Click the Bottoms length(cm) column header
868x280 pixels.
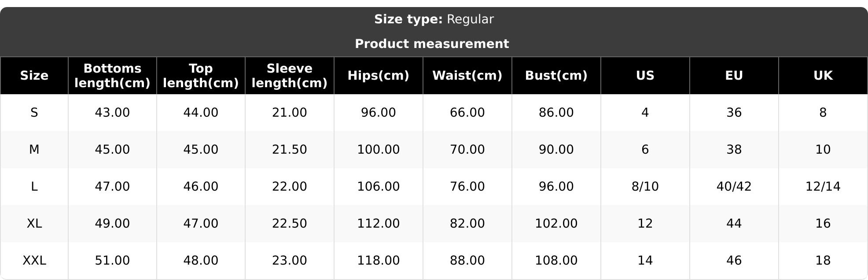pyautogui.click(x=112, y=76)
